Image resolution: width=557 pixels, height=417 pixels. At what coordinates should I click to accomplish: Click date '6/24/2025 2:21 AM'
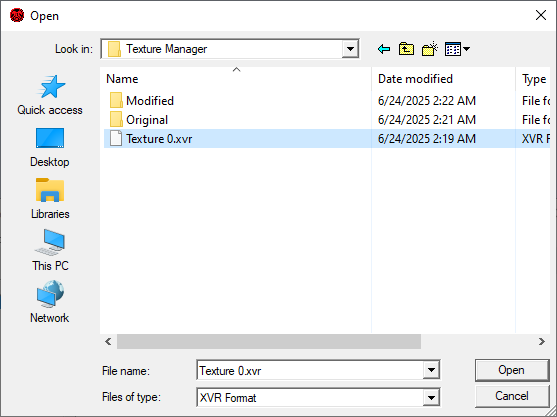click(x=427, y=120)
